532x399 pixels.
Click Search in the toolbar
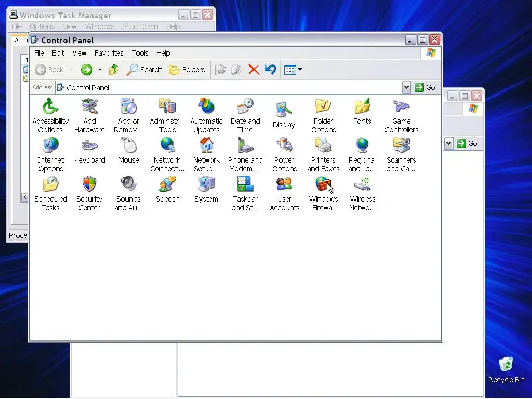[144, 70]
